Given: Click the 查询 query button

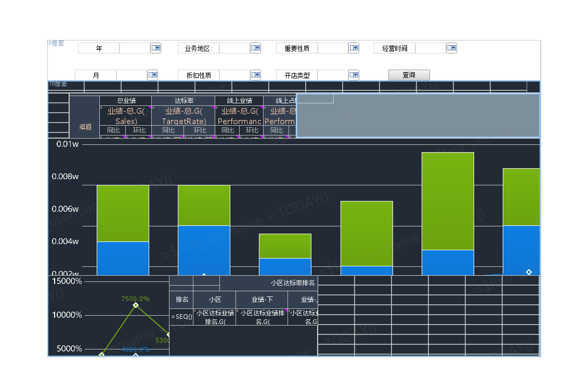Looking at the screenshot, I should [x=409, y=75].
